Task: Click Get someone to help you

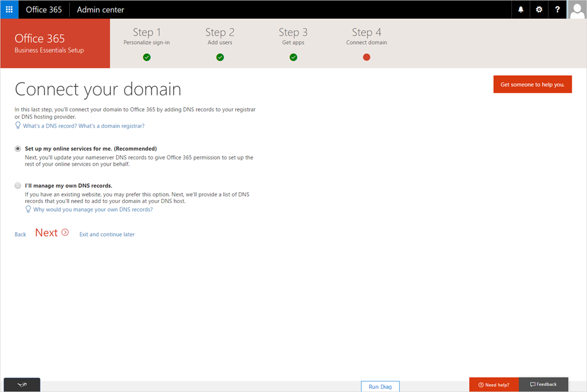Action: [532, 84]
